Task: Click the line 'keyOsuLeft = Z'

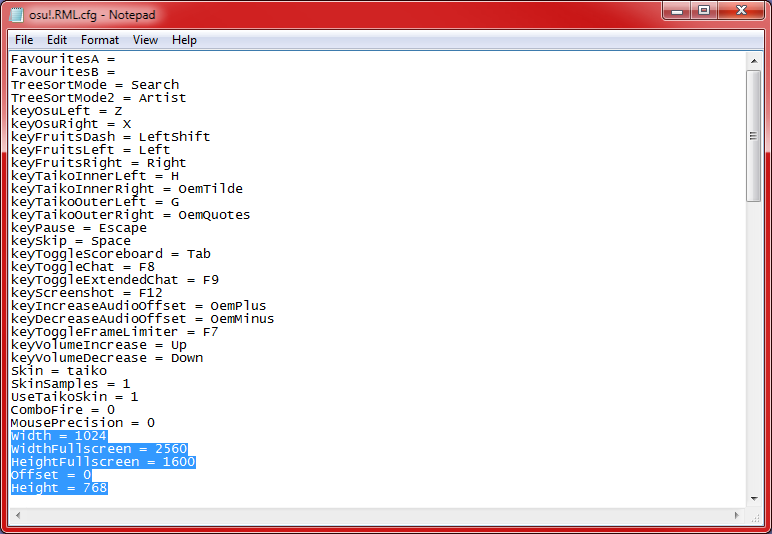Action: 66,111
